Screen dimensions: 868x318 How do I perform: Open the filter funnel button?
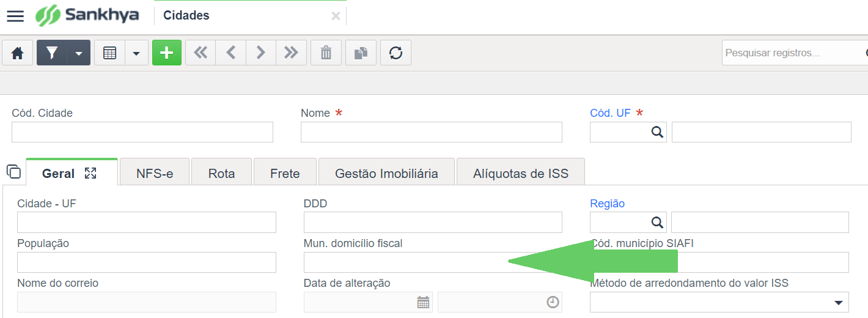52,53
